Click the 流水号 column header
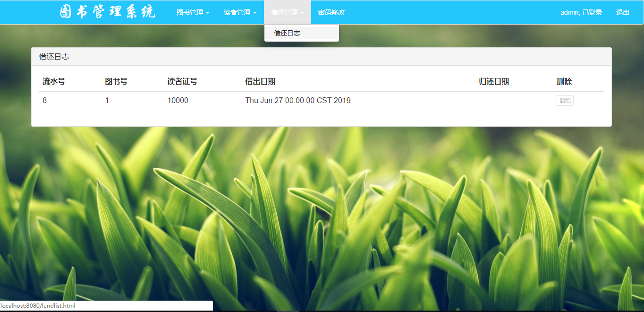The width and height of the screenshot is (644, 312). pyautogui.click(x=54, y=81)
